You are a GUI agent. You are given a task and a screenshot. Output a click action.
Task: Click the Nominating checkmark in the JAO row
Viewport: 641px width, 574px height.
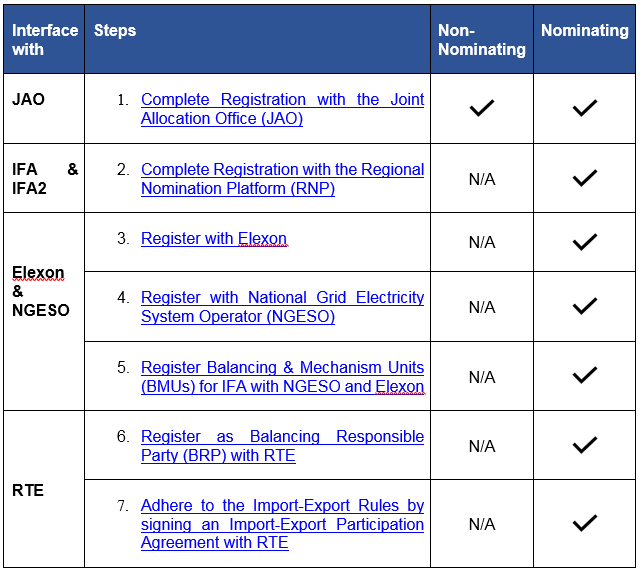[x=585, y=108]
